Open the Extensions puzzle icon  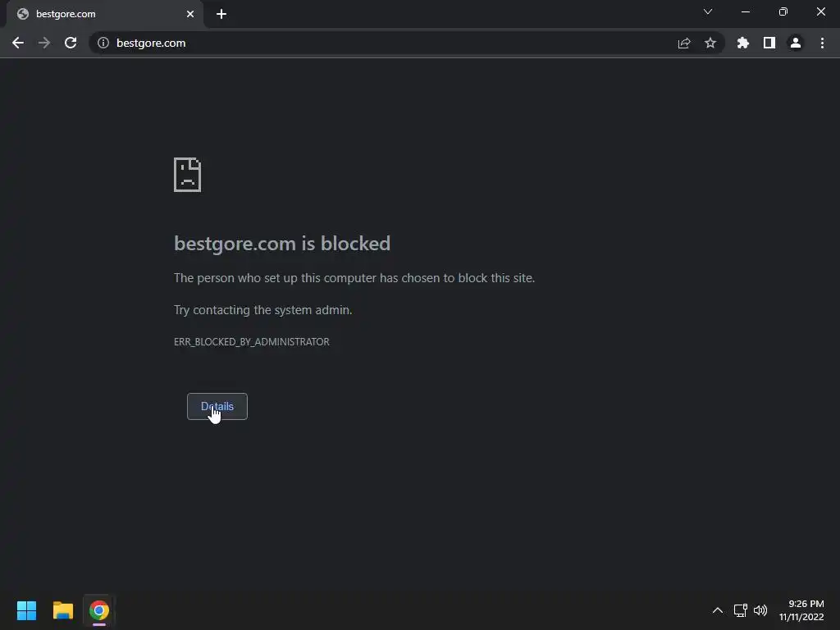[x=742, y=43]
